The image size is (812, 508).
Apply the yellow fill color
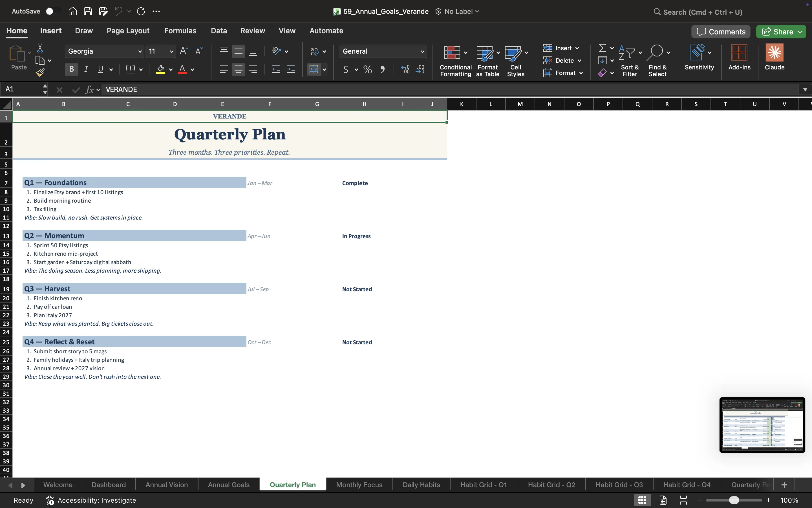pyautogui.click(x=161, y=69)
